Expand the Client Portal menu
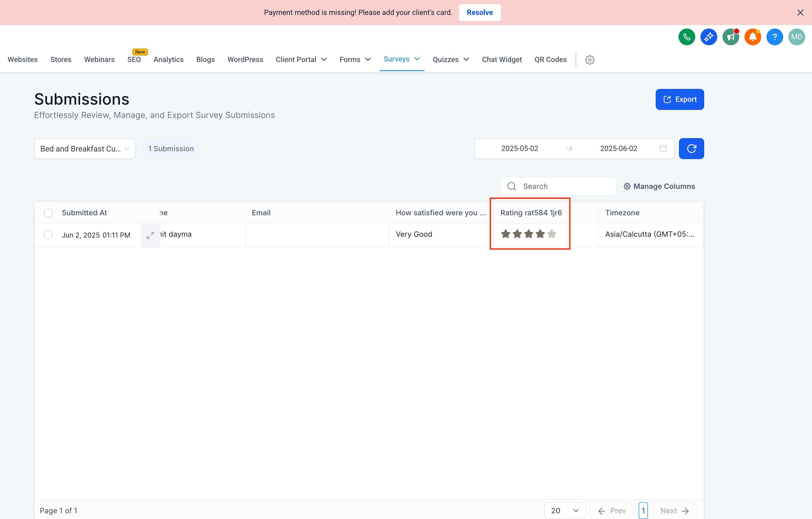Image resolution: width=812 pixels, height=519 pixels. click(x=301, y=60)
